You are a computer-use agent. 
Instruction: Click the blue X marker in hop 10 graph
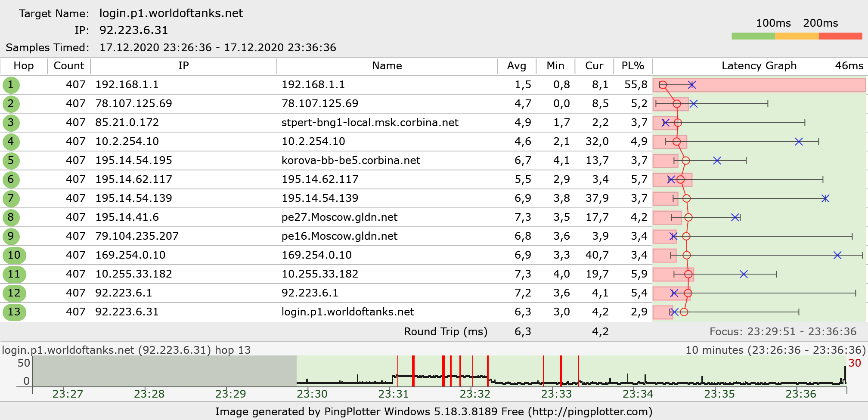837,255
